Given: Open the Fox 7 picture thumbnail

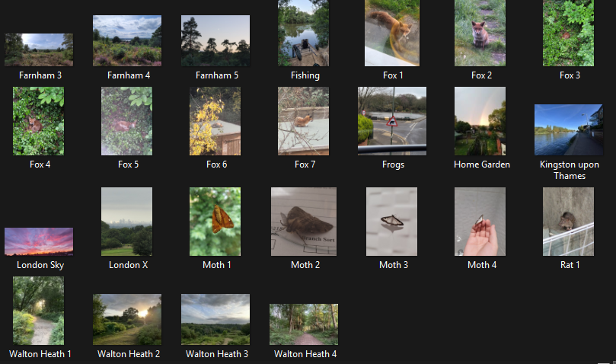Looking at the screenshot, I should [303, 121].
